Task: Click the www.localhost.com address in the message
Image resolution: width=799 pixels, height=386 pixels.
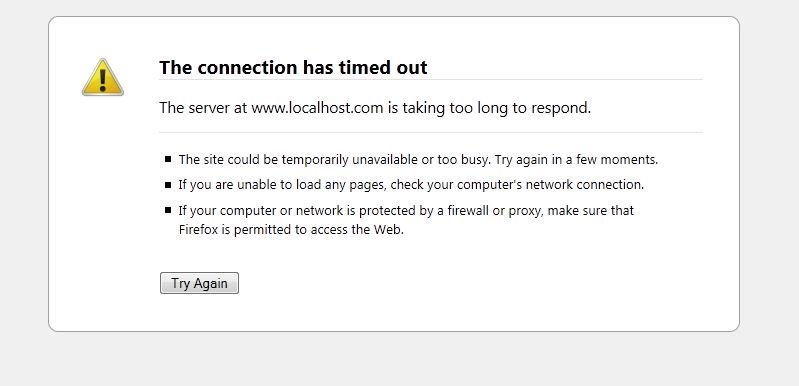Action: 317,108
